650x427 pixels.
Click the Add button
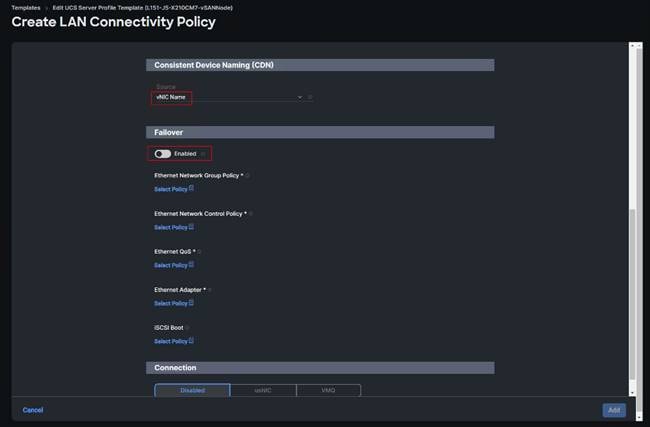(x=614, y=410)
